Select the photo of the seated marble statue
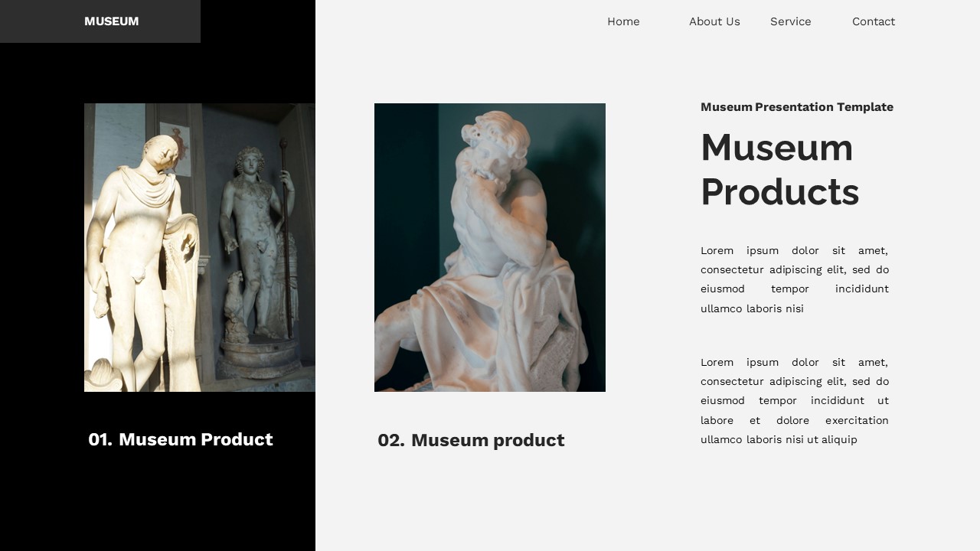This screenshot has width=980, height=551. point(489,246)
